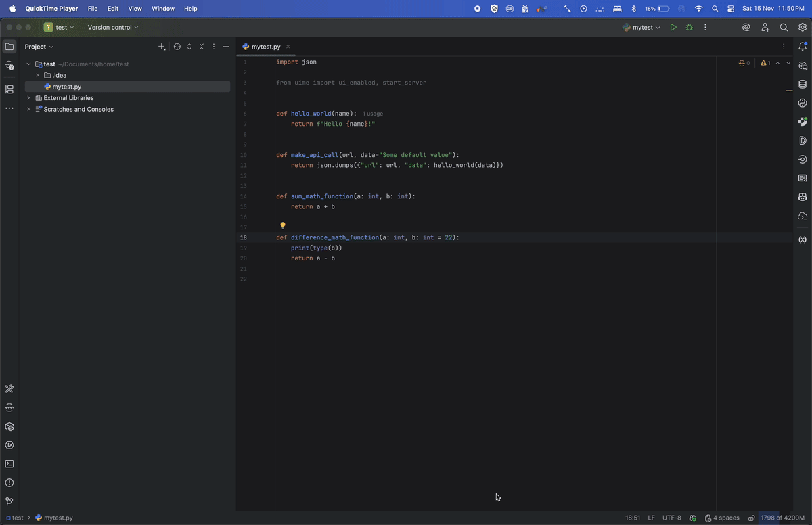Toggle the read-only lock in status bar
The image size is (812, 525).
tap(751, 518)
